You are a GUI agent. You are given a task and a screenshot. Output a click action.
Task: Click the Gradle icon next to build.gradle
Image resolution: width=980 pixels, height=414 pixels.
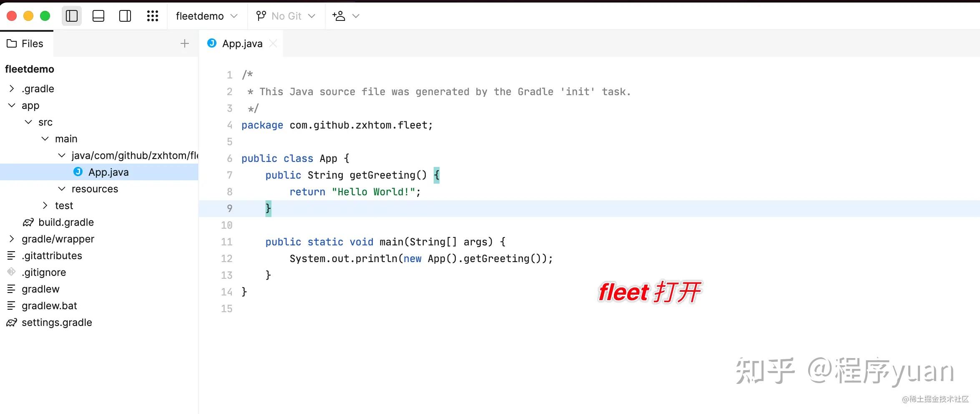coord(28,222)
